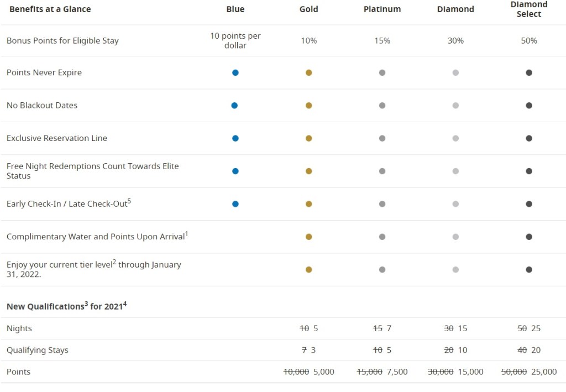This screenshot has width=566, height=392.
Task: Click the blue dot for Points Never Expire
Action: 235,72
